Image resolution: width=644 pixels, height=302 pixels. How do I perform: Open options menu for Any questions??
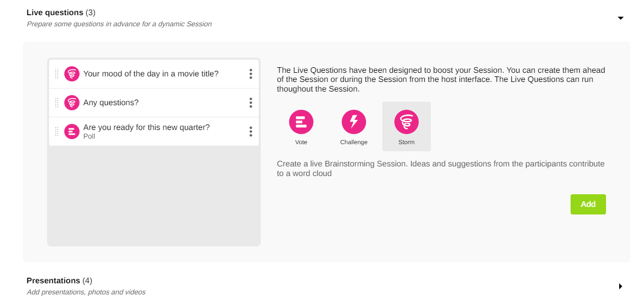[x=251, y=103]
